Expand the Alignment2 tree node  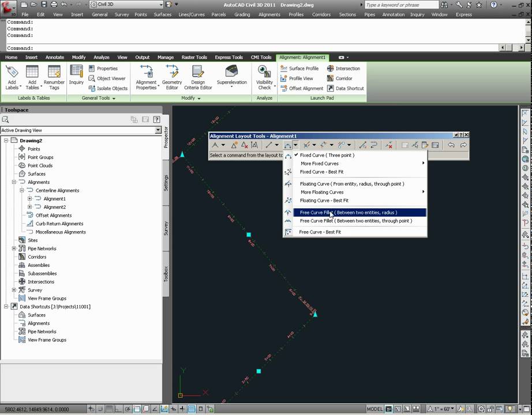coord(30,207)
